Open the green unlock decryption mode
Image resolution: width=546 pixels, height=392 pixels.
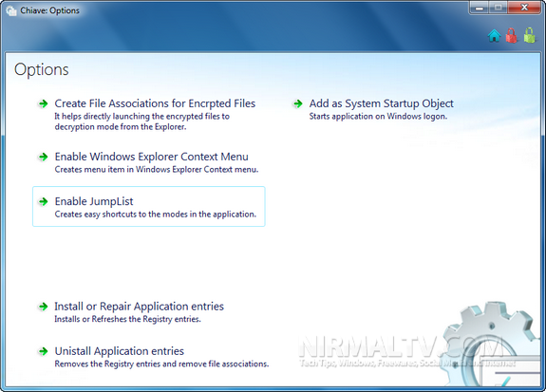[529, 35]
